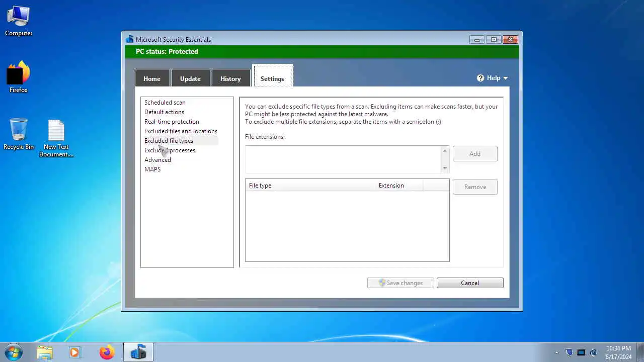Sort by the File type column header
The width and height of the screenshot is (644, 362).
point(310,186)
